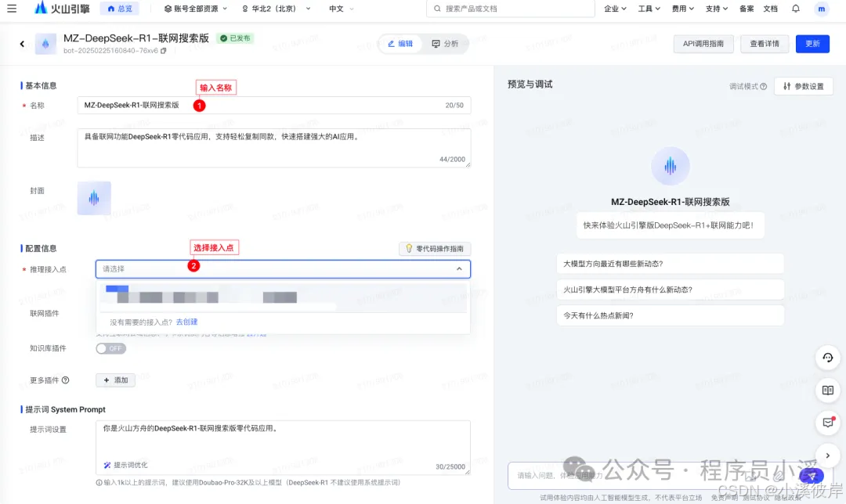Image resolution: width=846 pixels, height=504 pixels.
Task: Click the help icon beside 更多插件
Action: coord(65,380)
